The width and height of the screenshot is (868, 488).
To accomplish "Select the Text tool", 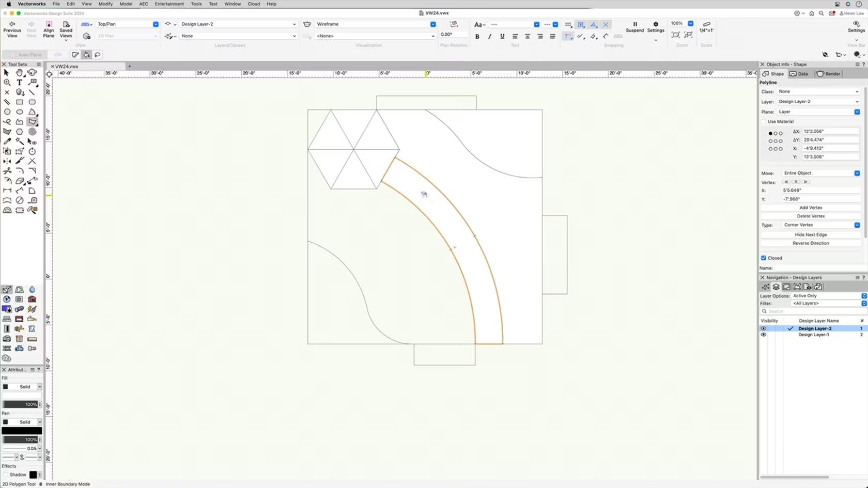I will click(x=20, y=83).
